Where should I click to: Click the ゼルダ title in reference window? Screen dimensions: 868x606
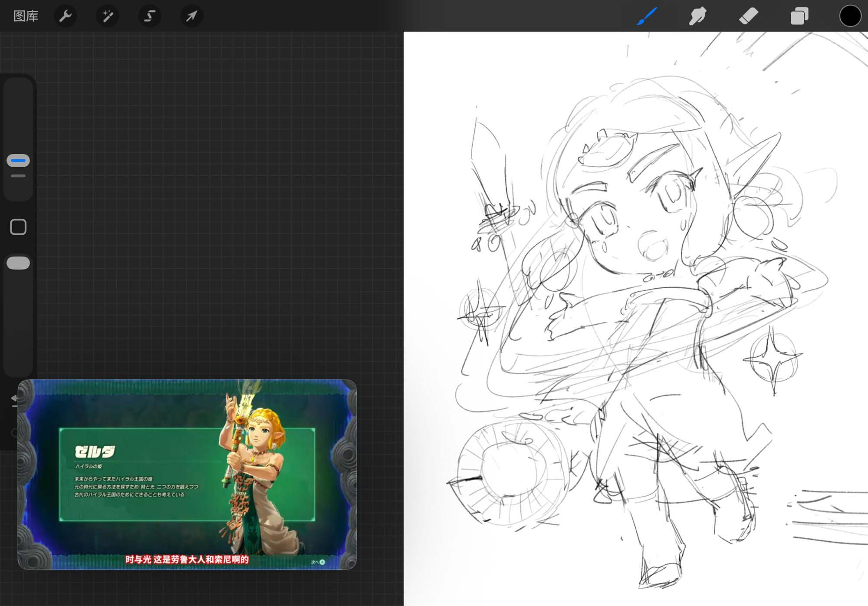coord(95,452)
